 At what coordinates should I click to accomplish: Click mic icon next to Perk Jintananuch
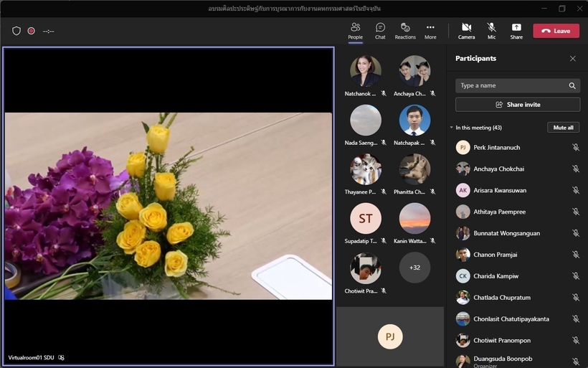[x=576, y=148]
